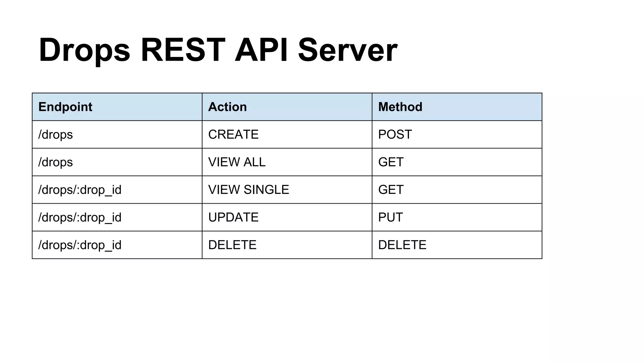
Task: Click the GET cell in the VIEW SINGLE row
Action: tap(457, 190)
